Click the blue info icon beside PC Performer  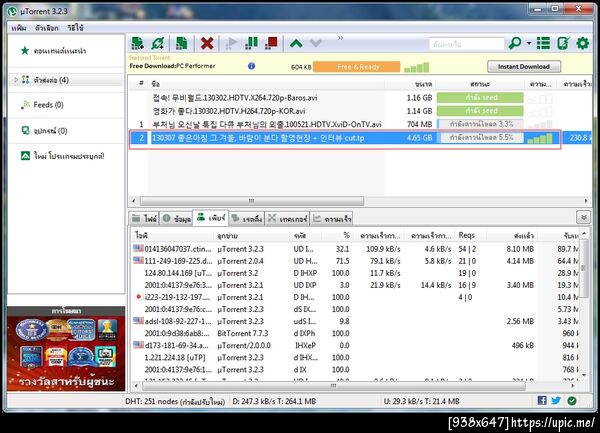[x=251, y=66]
